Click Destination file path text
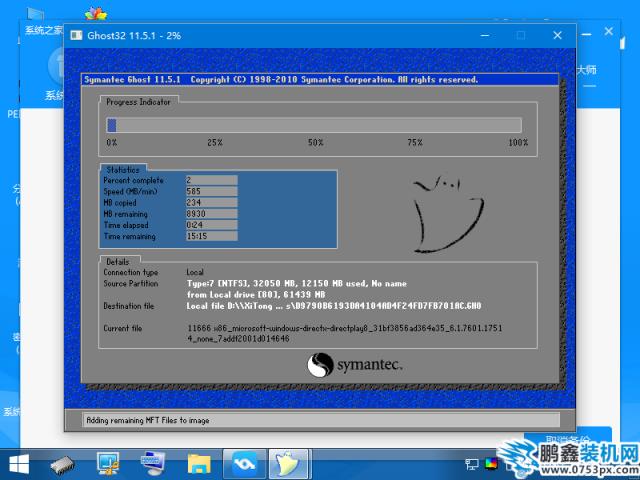 click(334, 306)
